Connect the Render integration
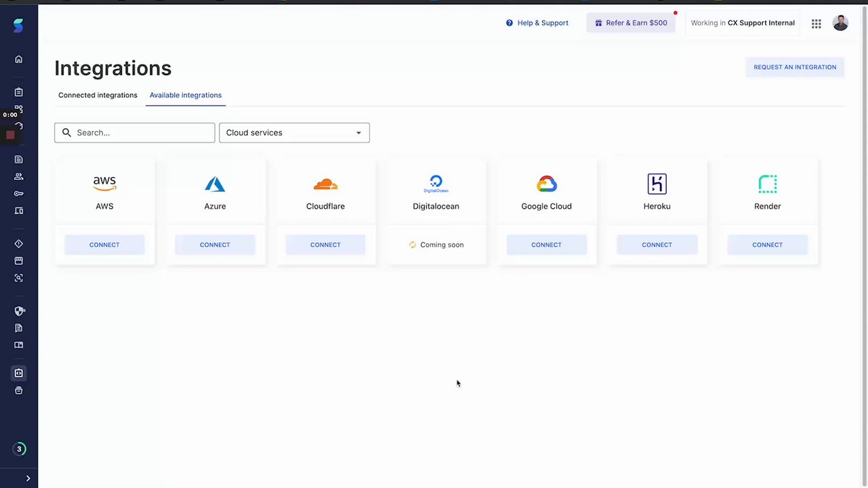Screen dimensions: 868x488 coord(767,245)
